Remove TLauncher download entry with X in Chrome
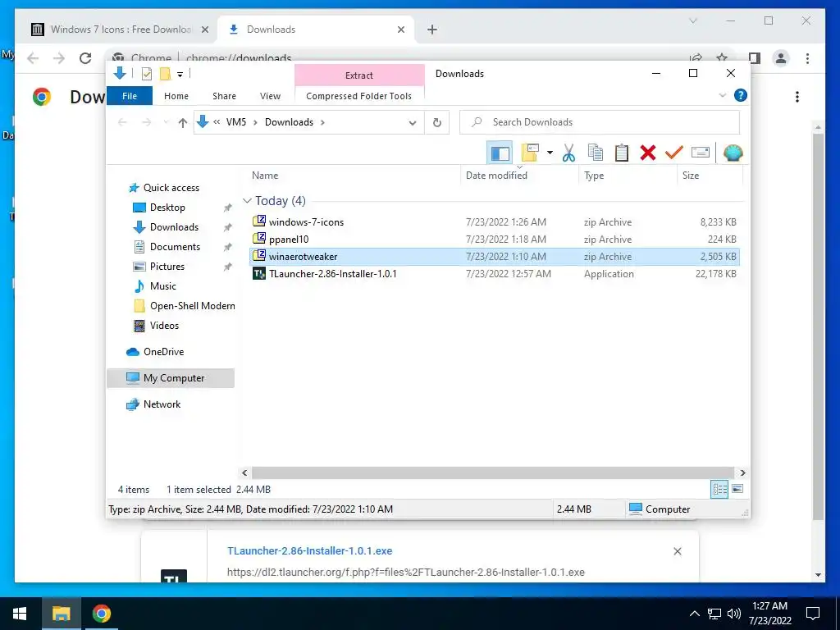The image size is (840, 630). tap(677, 551)
